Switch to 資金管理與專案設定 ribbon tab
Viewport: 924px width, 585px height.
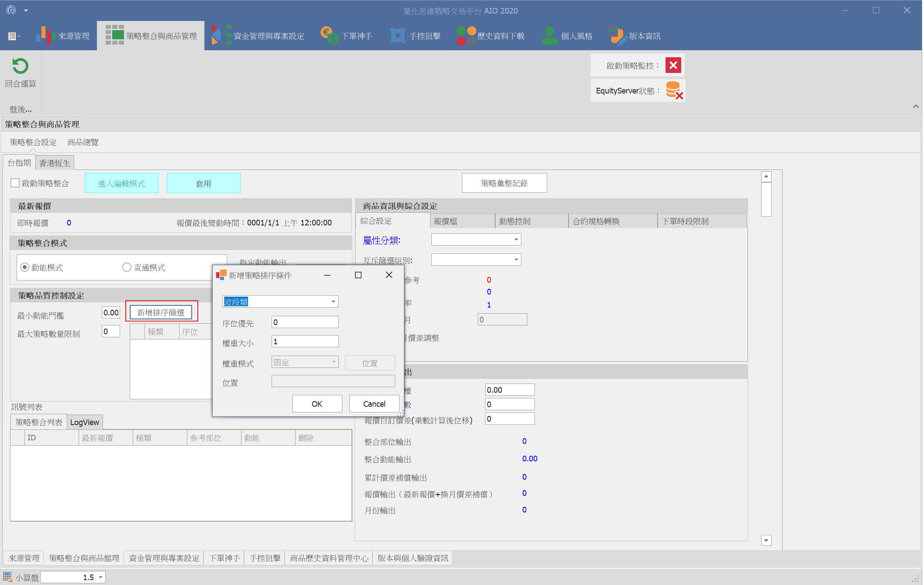pyautogui.click(x=259, y=35)
